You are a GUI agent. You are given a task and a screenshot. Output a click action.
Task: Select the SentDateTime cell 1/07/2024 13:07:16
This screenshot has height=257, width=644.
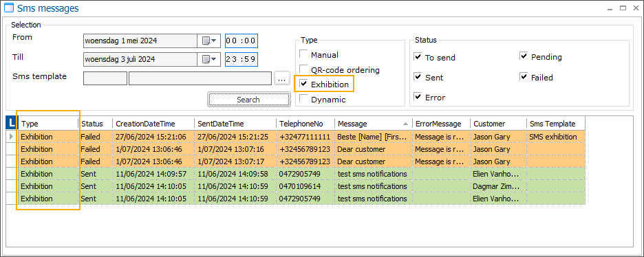click(x=235, y=149)
